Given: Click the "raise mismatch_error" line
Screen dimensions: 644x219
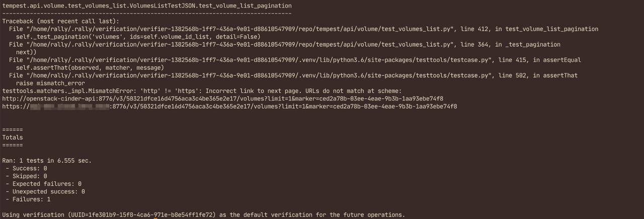Looking at the screenshot, I should 50,83.
